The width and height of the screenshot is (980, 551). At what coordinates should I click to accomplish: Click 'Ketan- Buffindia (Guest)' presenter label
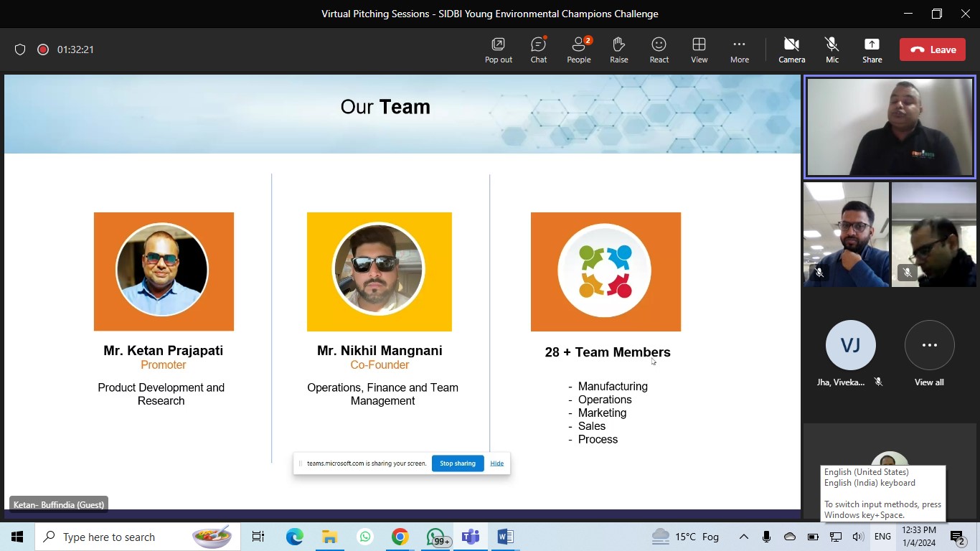(59, 504)
